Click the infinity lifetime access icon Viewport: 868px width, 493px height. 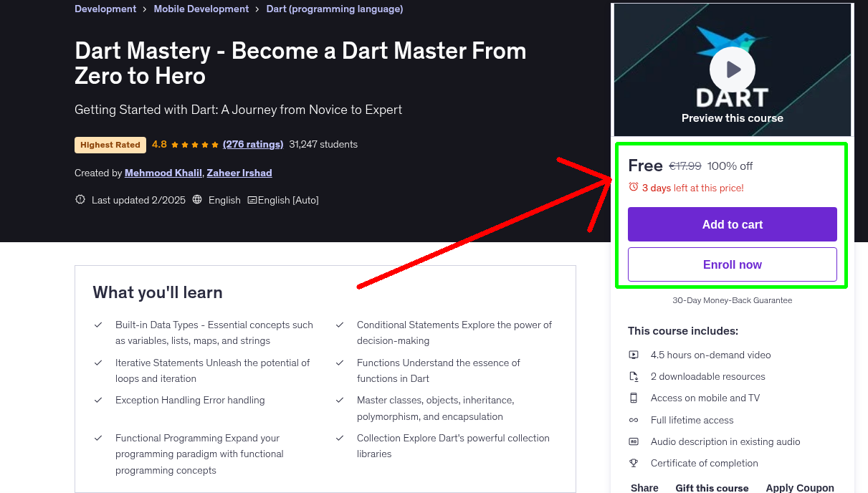(634, 420)
